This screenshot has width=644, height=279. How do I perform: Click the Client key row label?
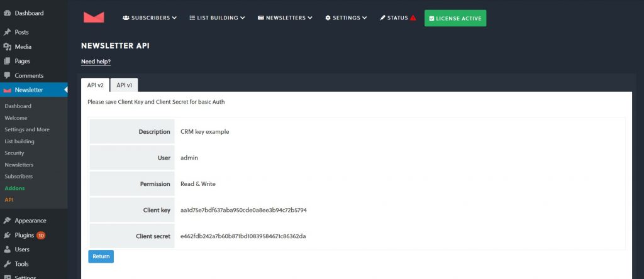(x=157, y=210)
